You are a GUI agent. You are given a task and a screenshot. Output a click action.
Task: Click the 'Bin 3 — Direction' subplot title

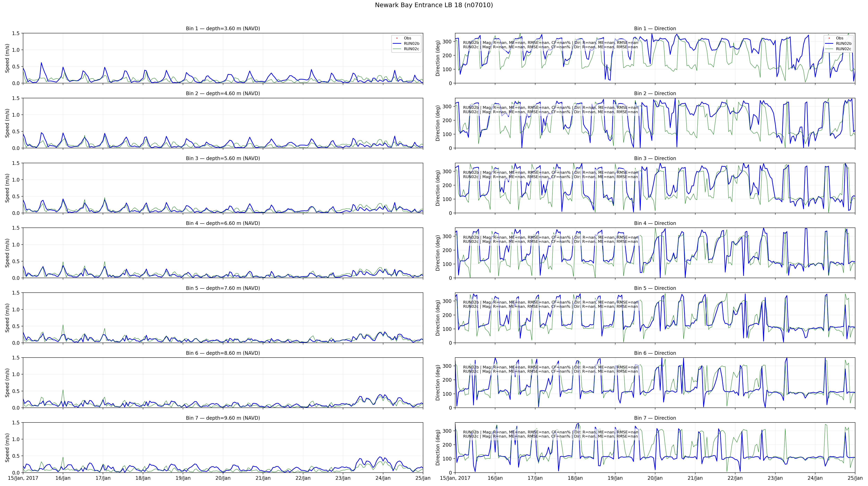655,158
